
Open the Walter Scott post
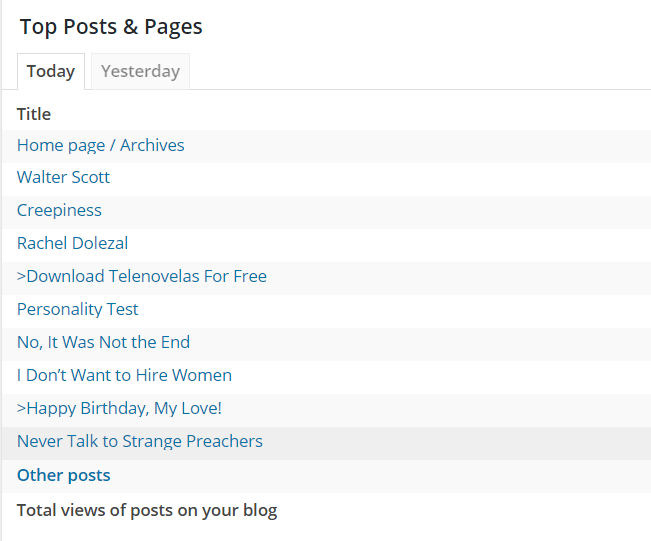[x=63, y=177]
